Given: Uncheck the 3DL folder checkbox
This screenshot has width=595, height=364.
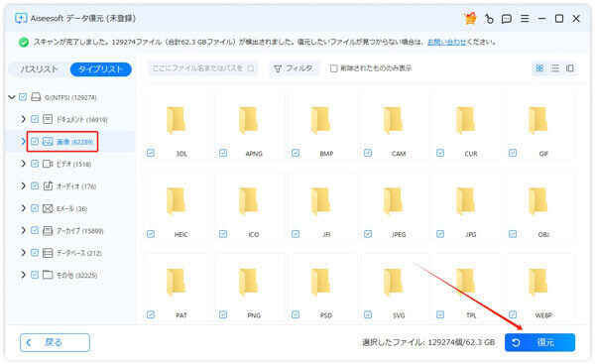Looking at the screenshot, I should click(151, 153).
